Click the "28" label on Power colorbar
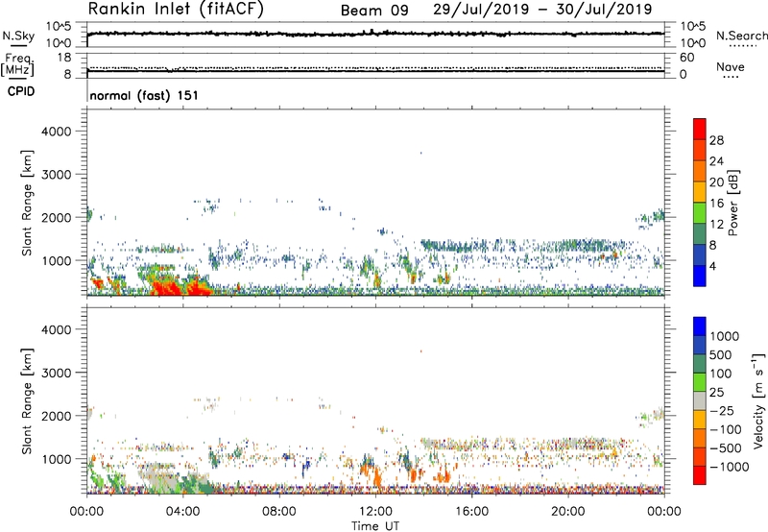This screenshot has width=768, height=532. click(716, 140)
